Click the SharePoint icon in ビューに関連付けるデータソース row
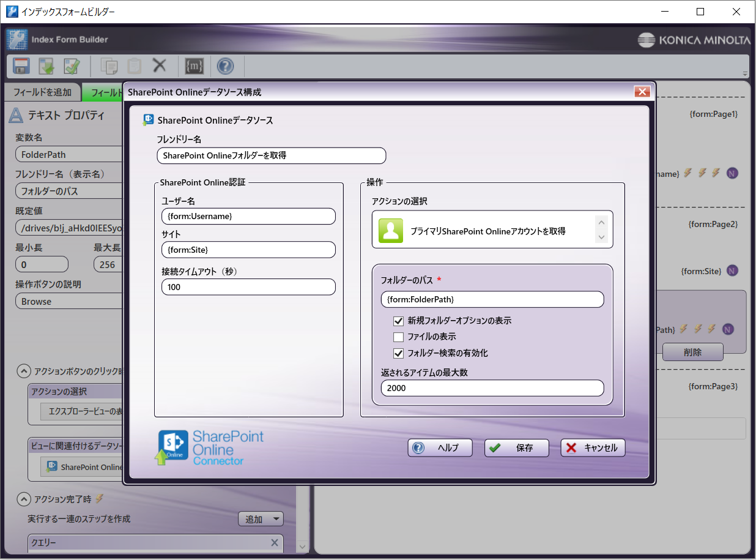 pos(51,467)
